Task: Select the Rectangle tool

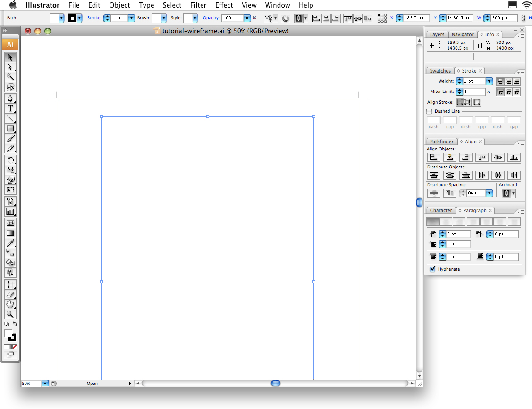Action: 10,128
